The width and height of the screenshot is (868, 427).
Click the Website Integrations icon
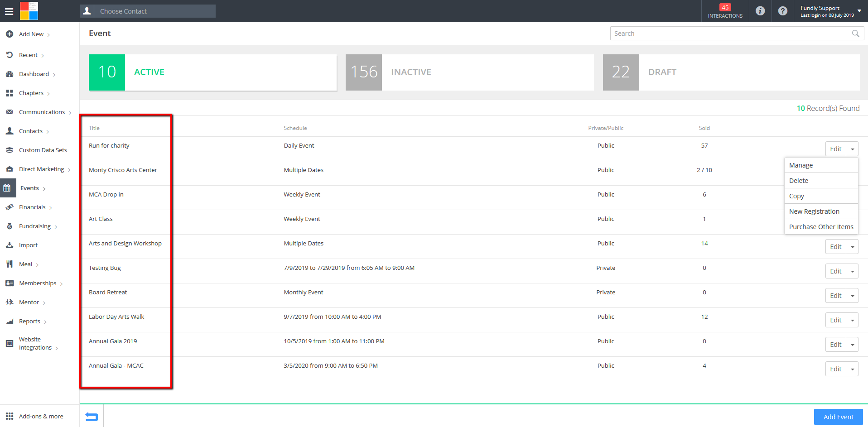[10, 343]
